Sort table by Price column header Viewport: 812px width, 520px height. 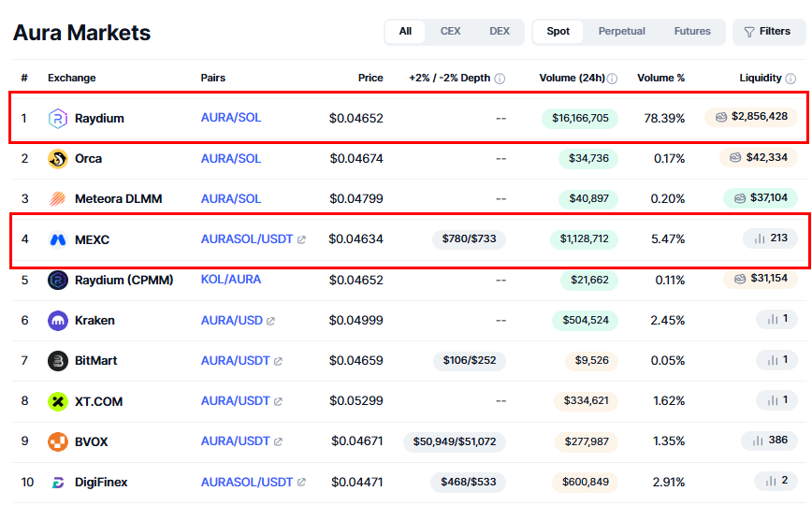[370, 78]
